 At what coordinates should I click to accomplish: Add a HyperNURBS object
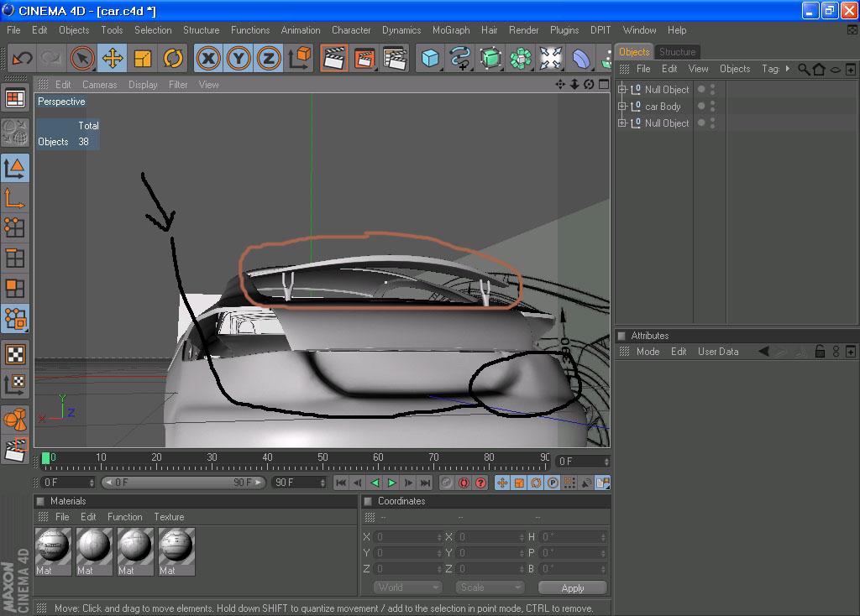pos(490,58)
